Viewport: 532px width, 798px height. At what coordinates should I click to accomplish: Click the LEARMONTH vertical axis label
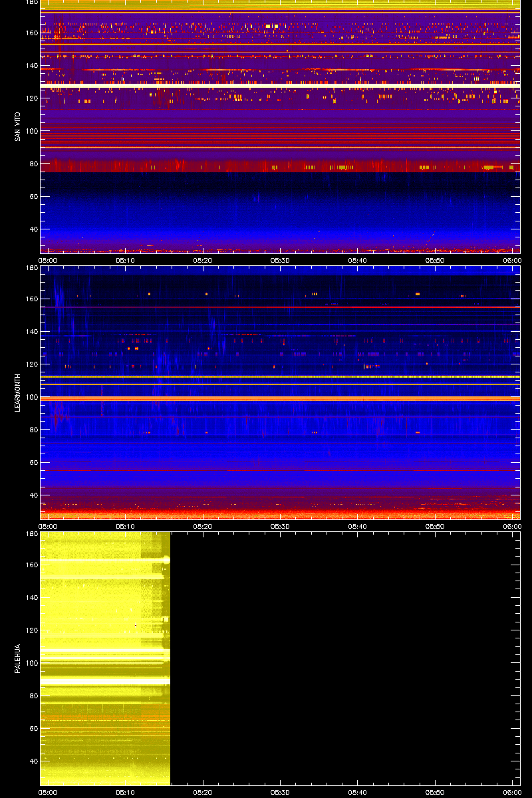tap(18, 392)
